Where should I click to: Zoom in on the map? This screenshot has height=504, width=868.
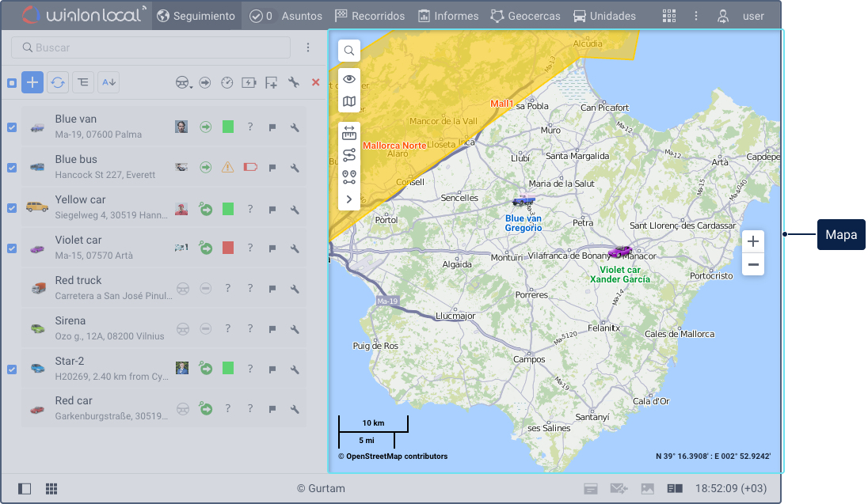point(753,241)
